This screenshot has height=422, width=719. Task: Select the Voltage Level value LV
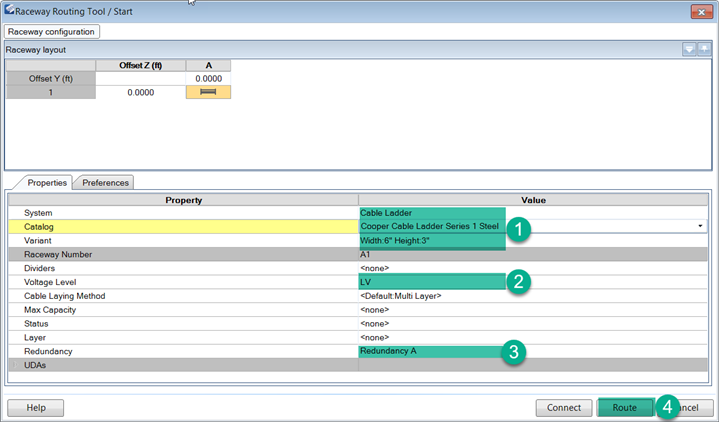(x=365, y=282)
